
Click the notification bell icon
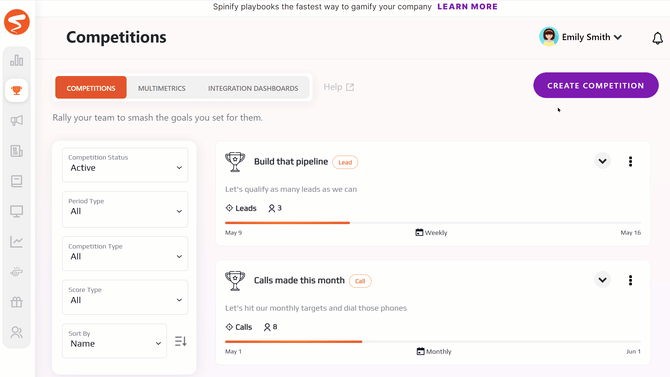(x=658, y=38)
